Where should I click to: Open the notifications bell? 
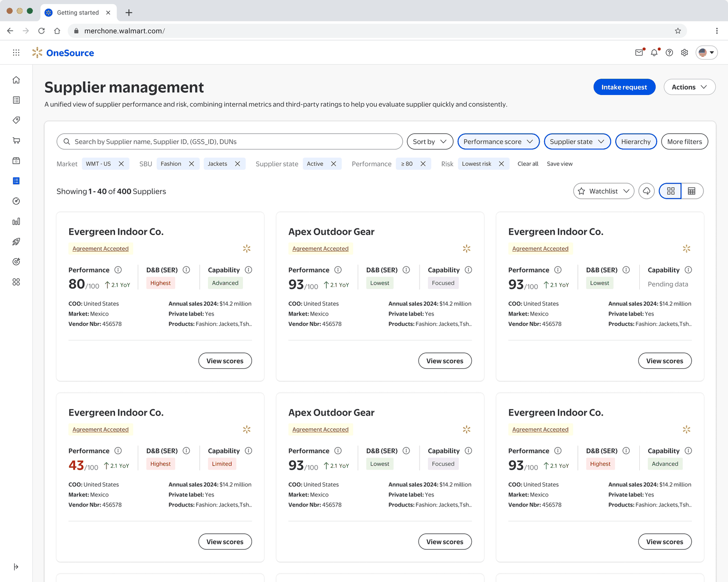654,53
